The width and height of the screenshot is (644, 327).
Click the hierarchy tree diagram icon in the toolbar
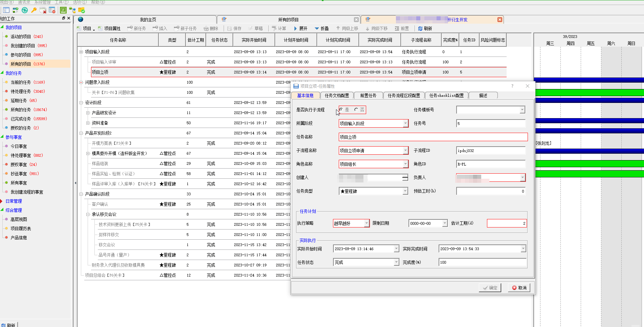[72, 10]
